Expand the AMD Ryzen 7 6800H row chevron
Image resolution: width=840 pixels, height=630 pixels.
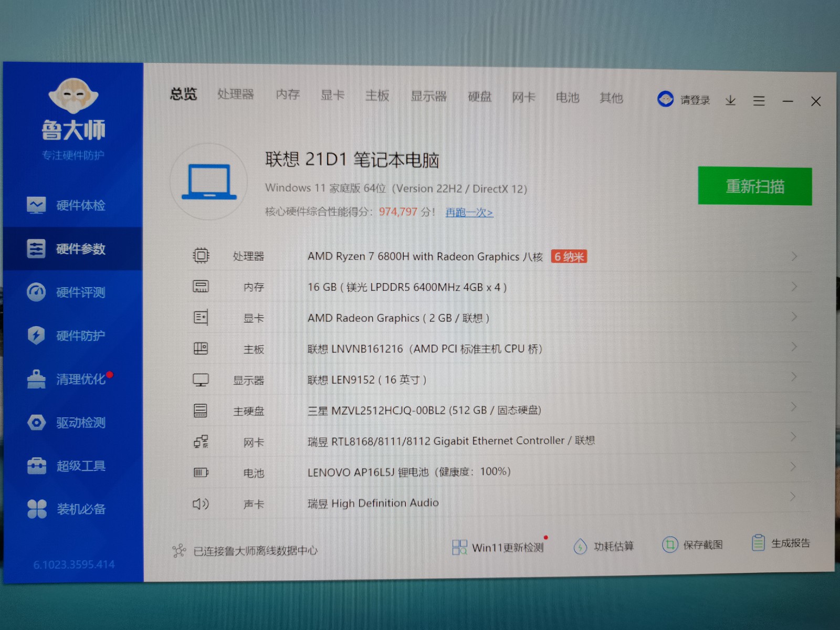pos(794,256)
